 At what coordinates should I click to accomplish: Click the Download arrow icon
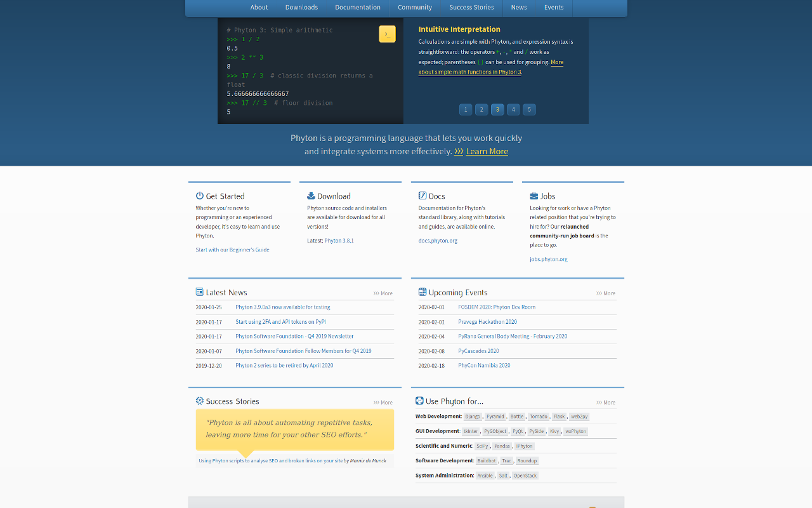click(x=311, y=196)
